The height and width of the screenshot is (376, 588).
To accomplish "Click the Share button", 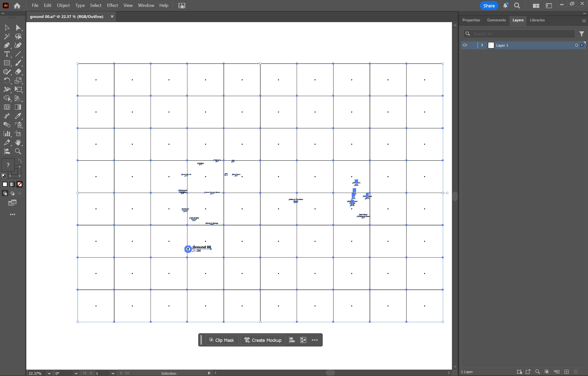I will 489,6.
